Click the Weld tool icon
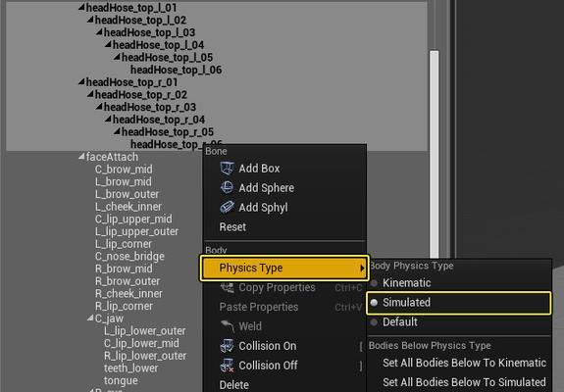Viewport: 564px width, 392px height. pos(227,326)
